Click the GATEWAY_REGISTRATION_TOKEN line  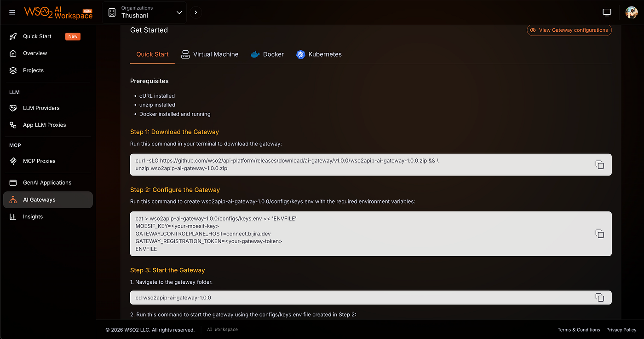click(209, 241)
